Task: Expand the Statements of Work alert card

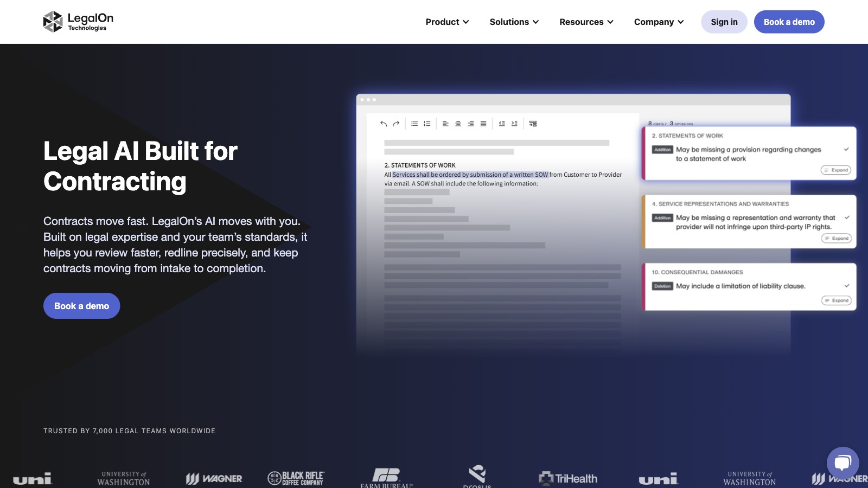Action: 836,170
